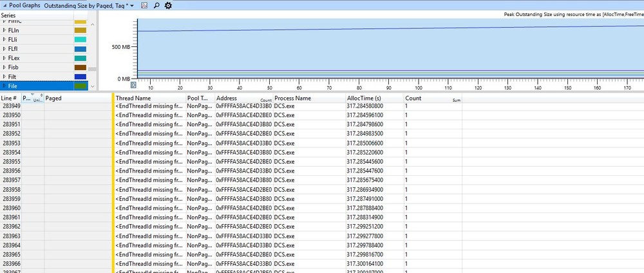The image size is (644, 273).
Task: Click the AllocTime (s) column header
Action: tap(375, 98)
